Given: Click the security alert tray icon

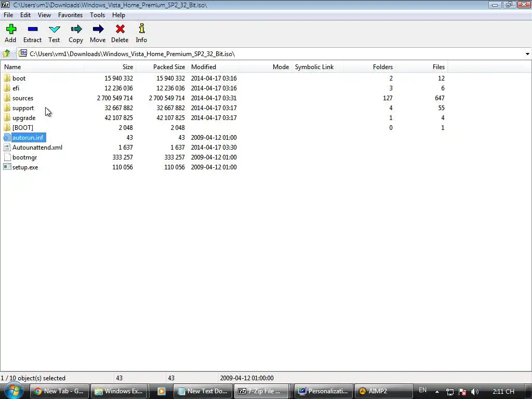Looking at the screenshot, I should click(x=462, y=392).
